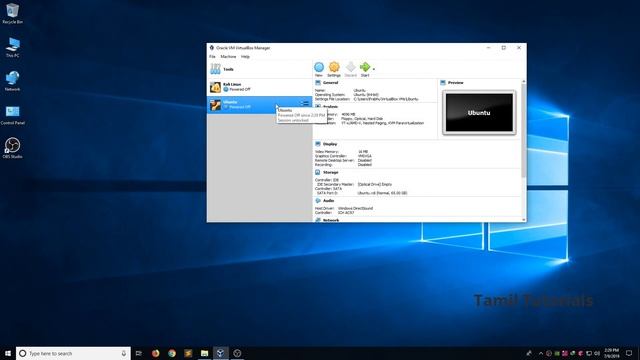
Task: Open the Action Center notifications icon
Action: pyautogui.click(x=629, y=353)
